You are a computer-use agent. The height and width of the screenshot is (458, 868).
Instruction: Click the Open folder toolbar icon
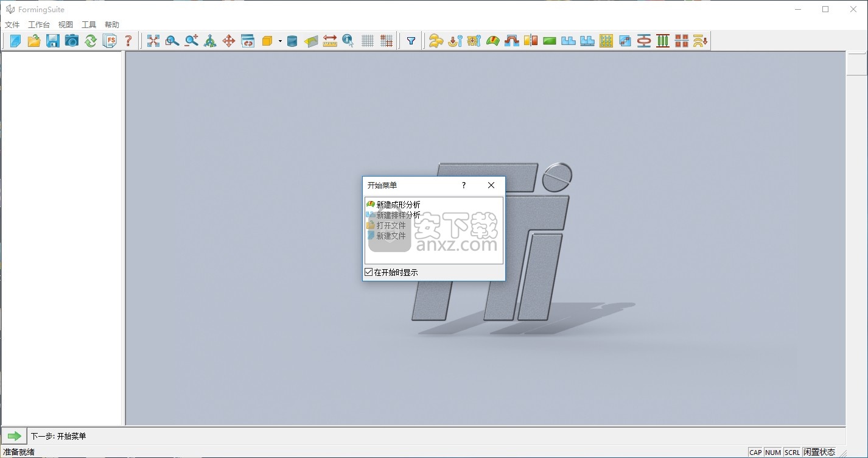pos(34,41)
